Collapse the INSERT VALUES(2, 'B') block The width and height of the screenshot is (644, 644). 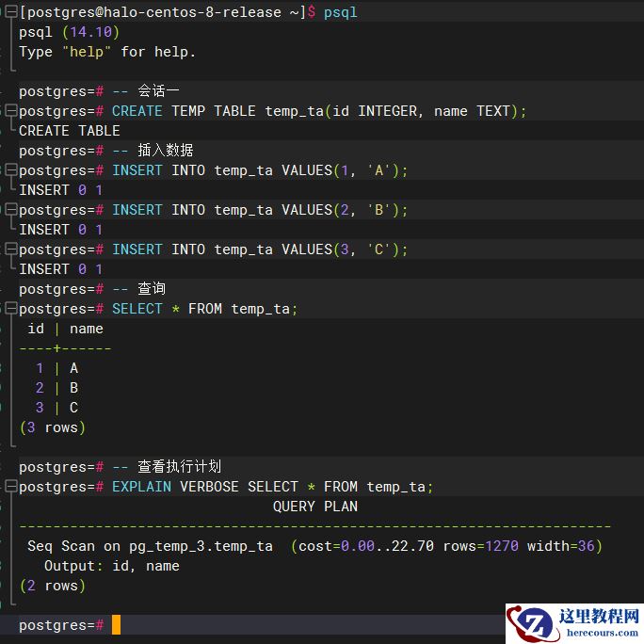(x=11, y=210)
